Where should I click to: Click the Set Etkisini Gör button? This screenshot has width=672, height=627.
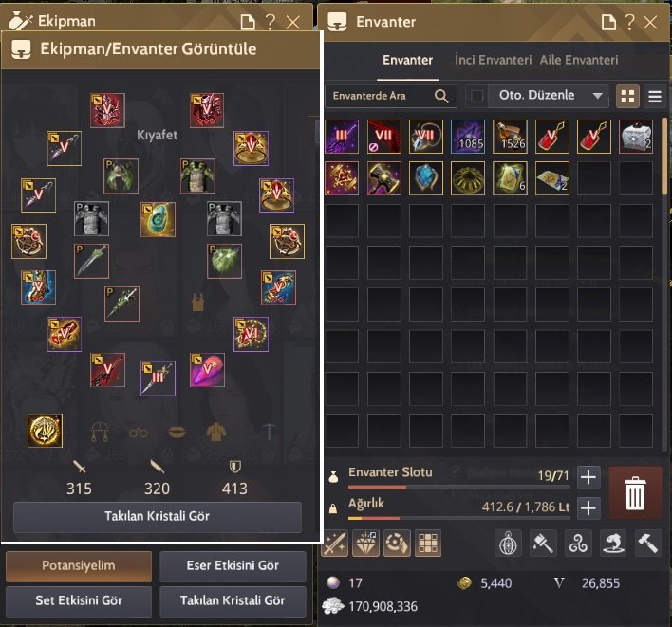tap(79, 600)
